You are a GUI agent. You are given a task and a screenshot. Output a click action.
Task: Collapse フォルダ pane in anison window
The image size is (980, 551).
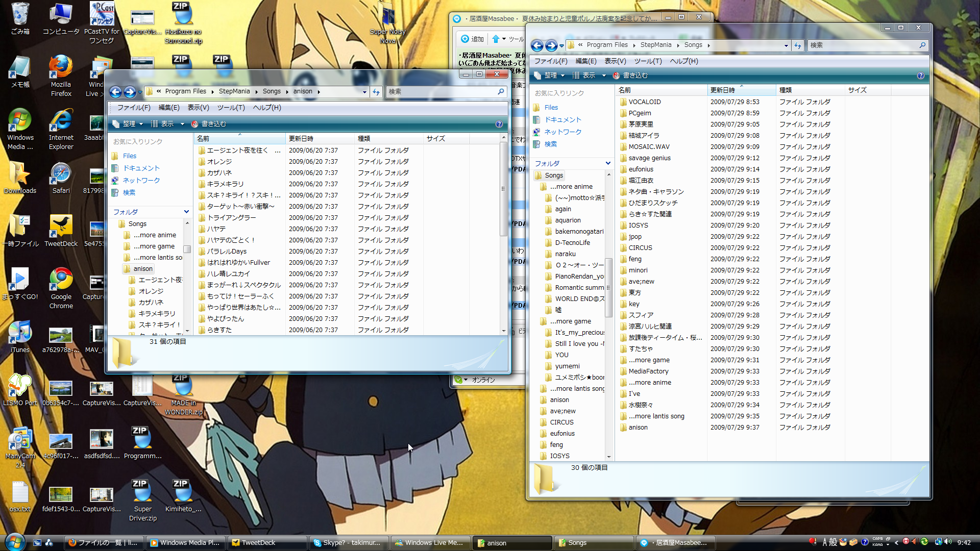click(x=186, y=212)
